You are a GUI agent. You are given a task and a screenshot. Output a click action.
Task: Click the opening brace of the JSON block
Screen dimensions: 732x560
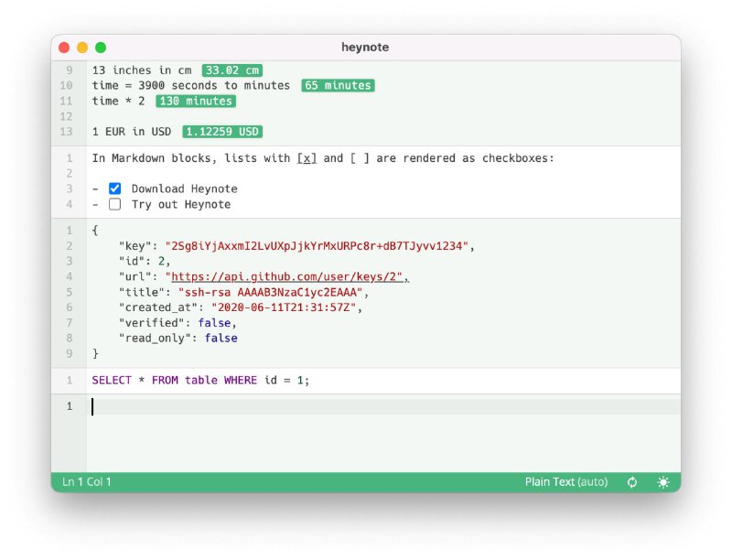[x=95, y=231]
